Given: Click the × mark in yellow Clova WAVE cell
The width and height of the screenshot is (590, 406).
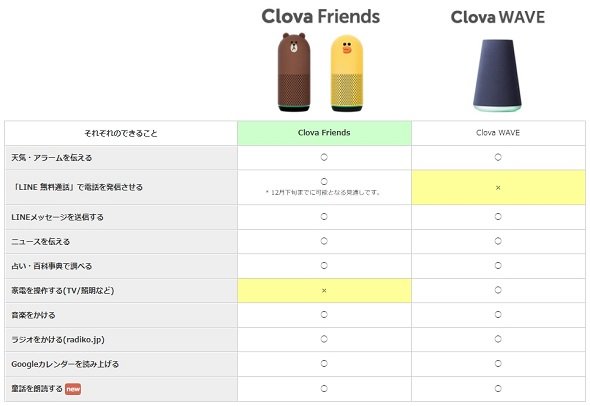Looking at the screenshot, I should point(498,187).
